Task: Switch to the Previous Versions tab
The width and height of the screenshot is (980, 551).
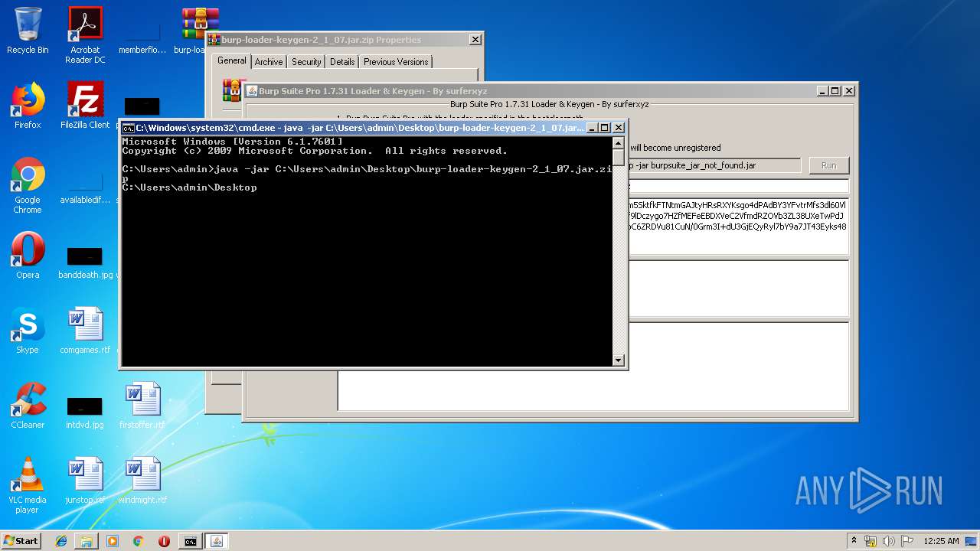Action: pos(397,62)
